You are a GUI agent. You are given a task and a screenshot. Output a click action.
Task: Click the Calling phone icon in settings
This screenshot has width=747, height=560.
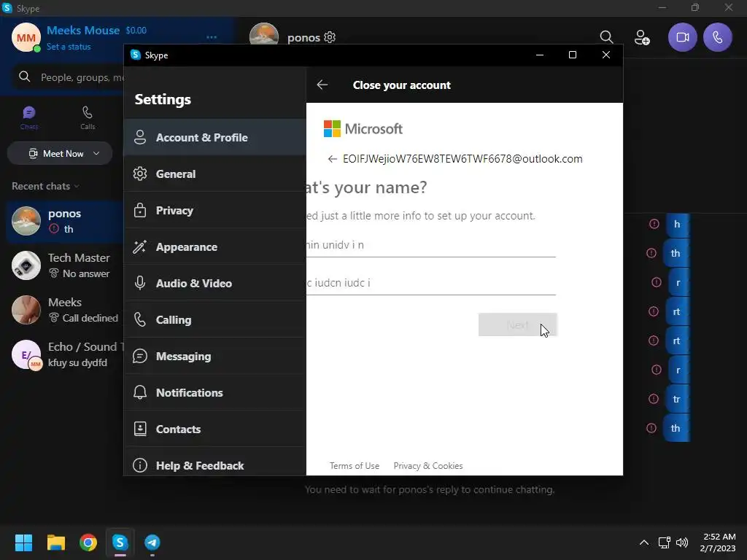[x=140, y=319]
